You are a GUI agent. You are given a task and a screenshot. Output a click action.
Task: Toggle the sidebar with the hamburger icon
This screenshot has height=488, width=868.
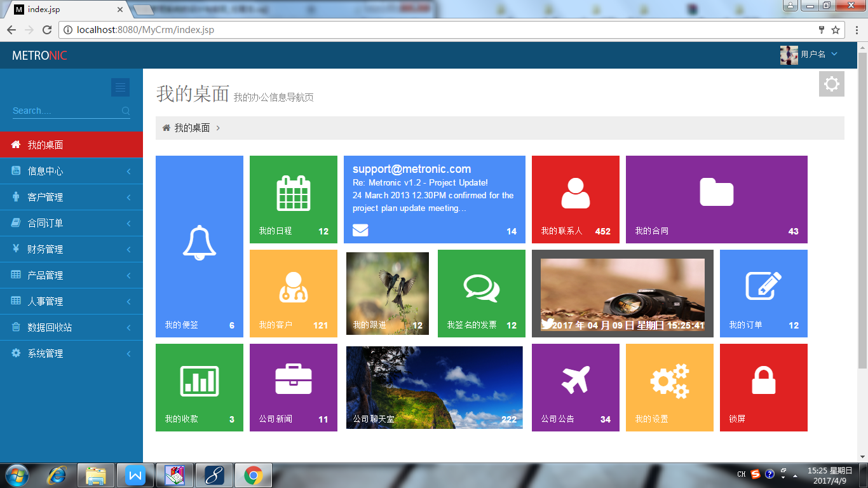pos(120,87)
